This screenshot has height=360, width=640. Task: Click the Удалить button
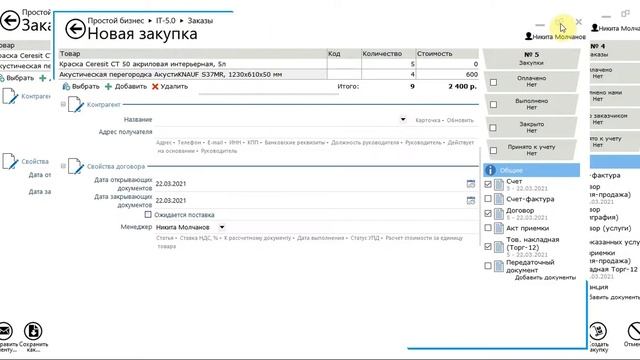pyautogui.click(x=170, y=87)
